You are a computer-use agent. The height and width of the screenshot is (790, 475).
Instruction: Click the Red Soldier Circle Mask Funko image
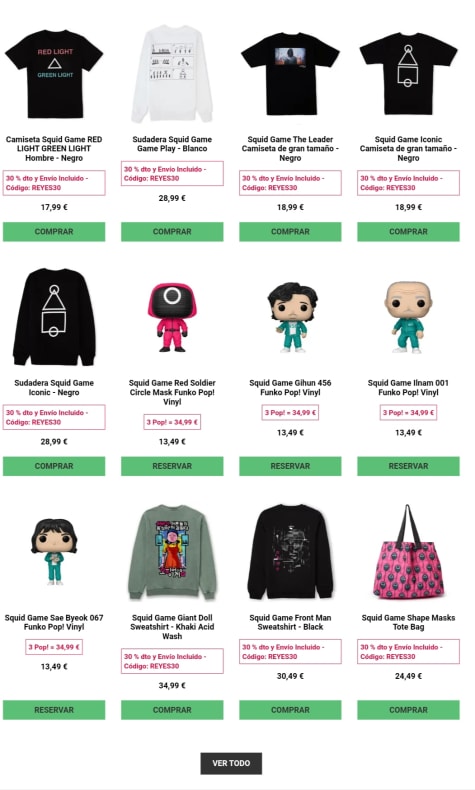click(172, 317)
